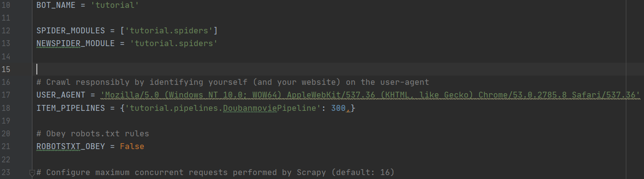Collapse the fold marker beside the Configure comment
The height and width of the screenshot is (179, 644).
31,173
